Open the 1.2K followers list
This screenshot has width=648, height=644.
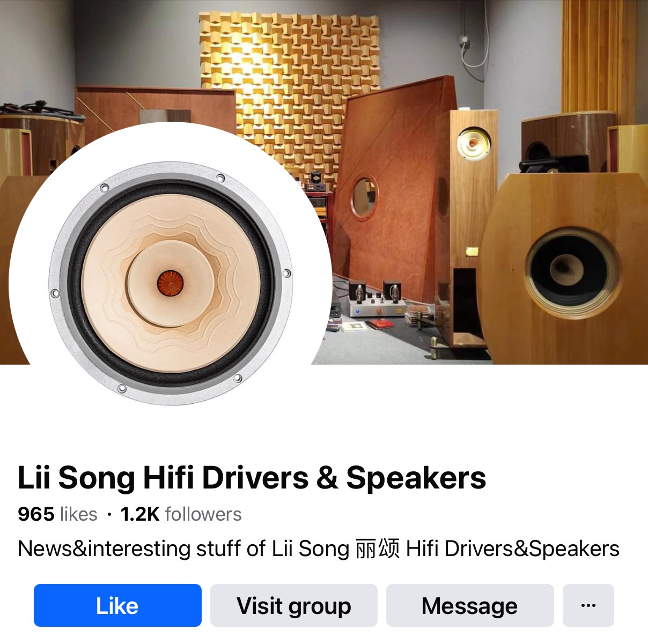[181, 514]
